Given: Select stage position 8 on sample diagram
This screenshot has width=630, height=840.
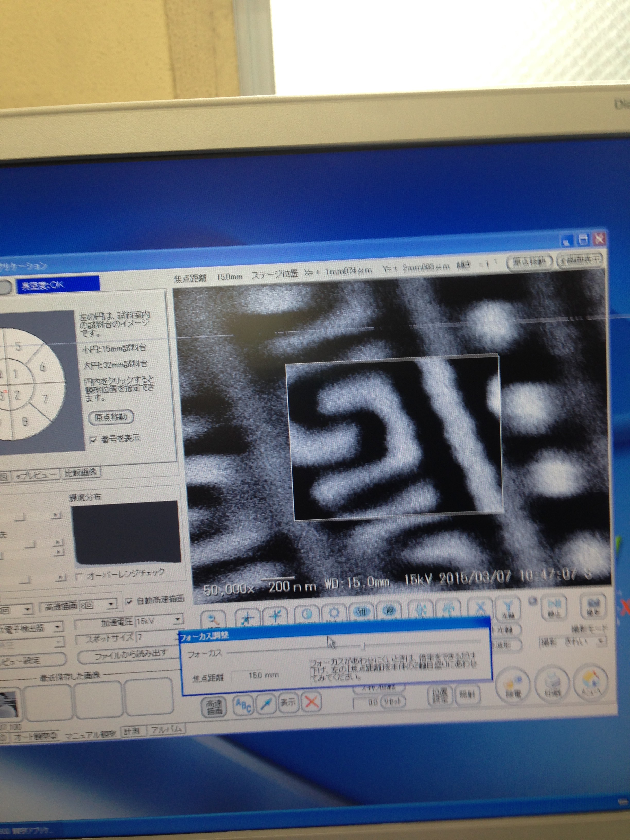Looking at the screenshot, I should point(25,422).
